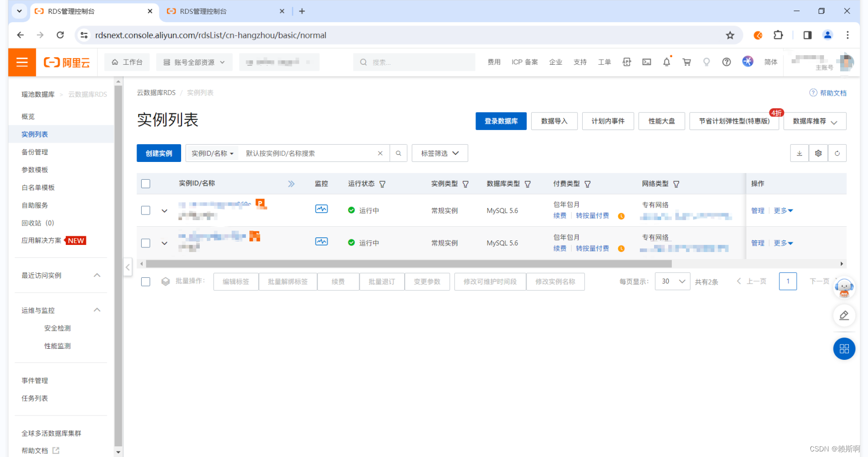The image size is (868, 457).
Task: Click the blue AI assistant star icon
Action: (748, 62)
